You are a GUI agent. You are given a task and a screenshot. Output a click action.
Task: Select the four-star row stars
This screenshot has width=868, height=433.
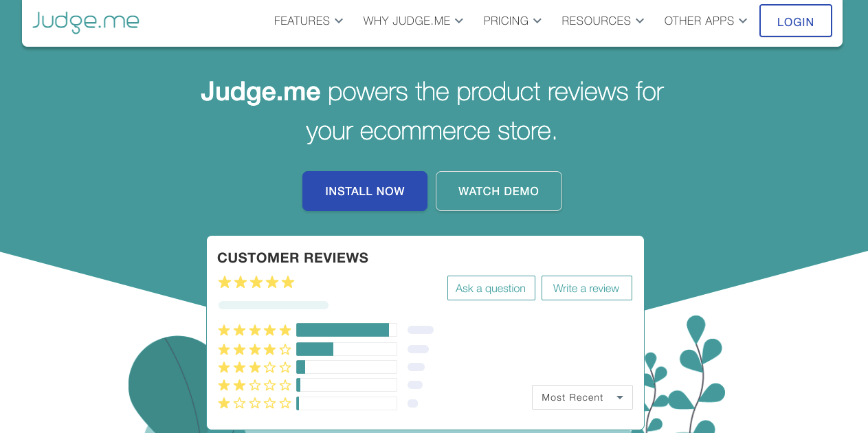tap(255, 349)
